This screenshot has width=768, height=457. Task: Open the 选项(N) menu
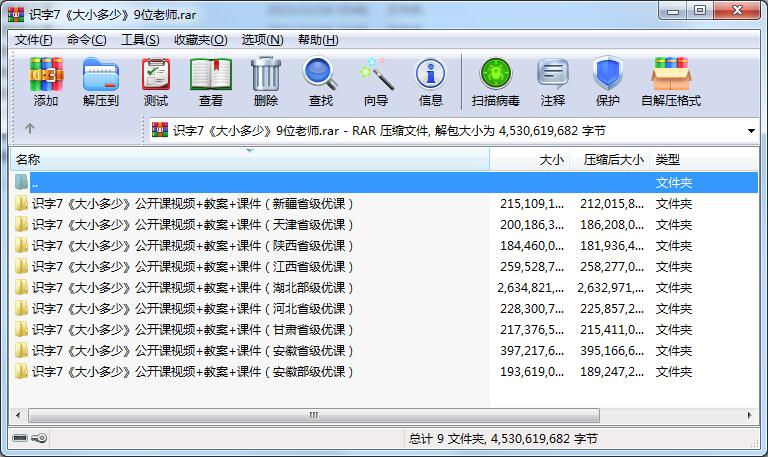[263, 40]
